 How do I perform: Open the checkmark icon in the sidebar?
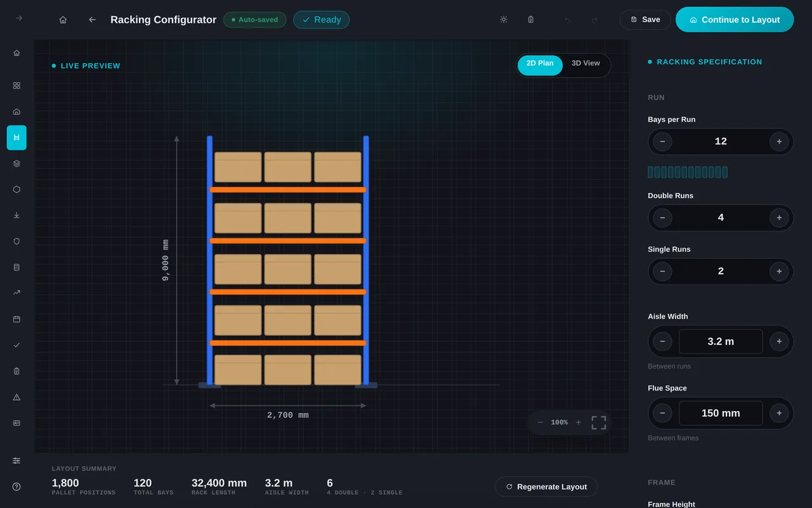click(x=16, y=345)
